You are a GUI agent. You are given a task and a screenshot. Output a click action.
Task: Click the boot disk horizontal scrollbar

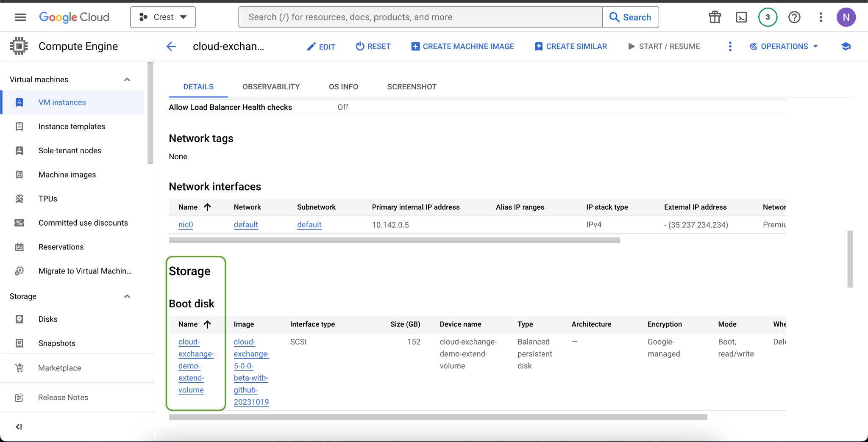(x=438, y=417)
